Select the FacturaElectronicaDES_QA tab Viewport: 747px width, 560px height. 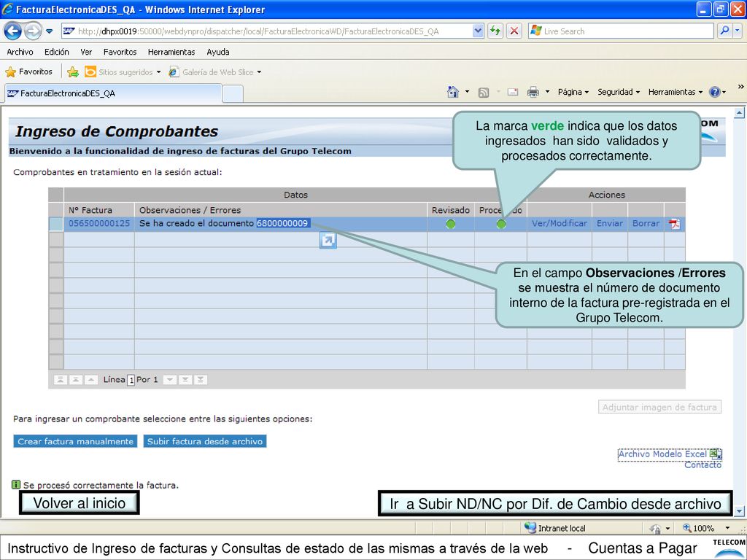click(x=113, y=93)
